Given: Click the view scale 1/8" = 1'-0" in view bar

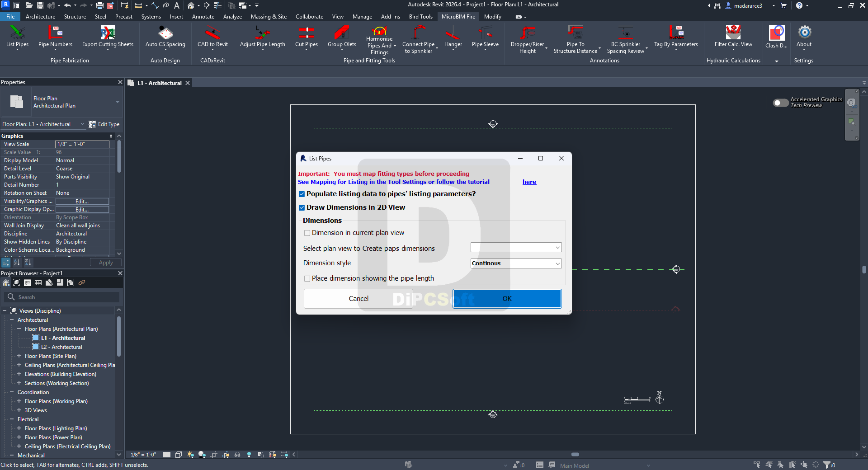Looking at the screenshot, I should pyautogui.click(x=143, y=455).
